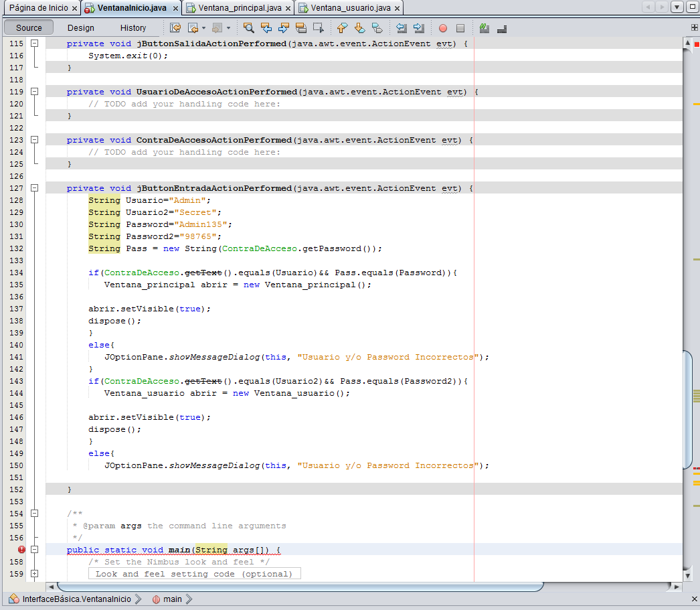Collapse the jButtonSalidaActionPerformed method fold
This screenshot has height=610, width=700.
pyautogui.click(x=34, y=44)
